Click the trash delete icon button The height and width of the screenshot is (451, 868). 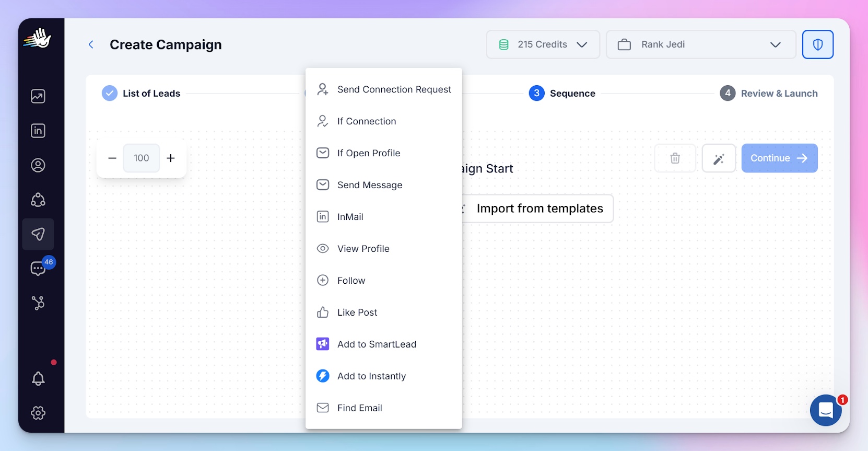tap(675, 158)
